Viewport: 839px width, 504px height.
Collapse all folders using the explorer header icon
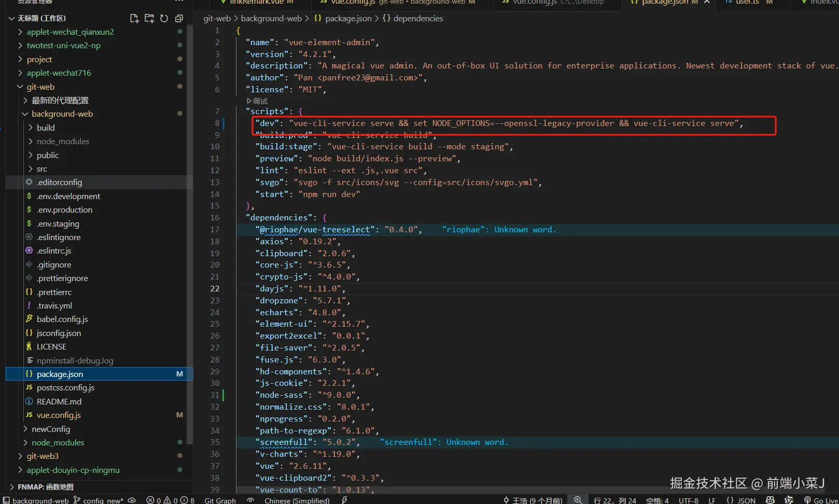point(179,19)
